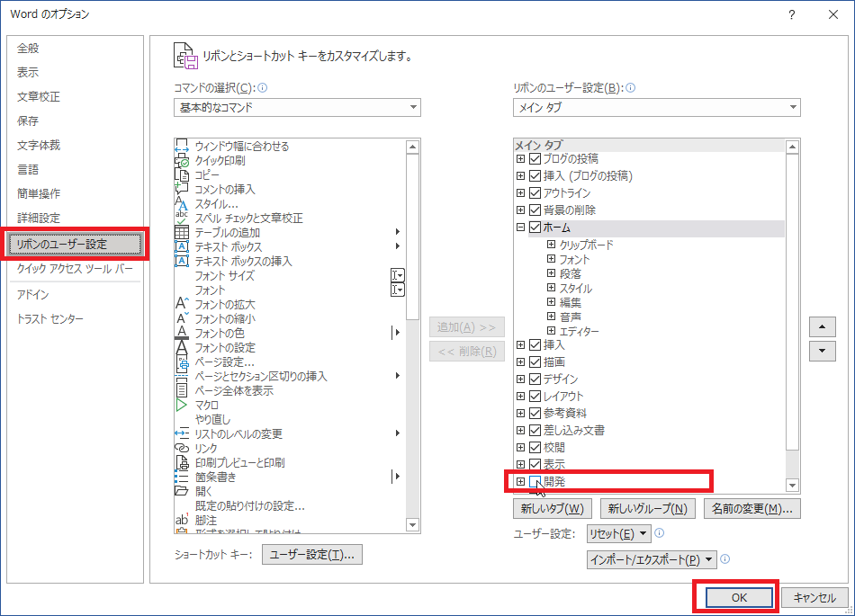The height and width of the screenshot is (616, 855).
Task: Select the Link command icon
Action: point(182,448)
